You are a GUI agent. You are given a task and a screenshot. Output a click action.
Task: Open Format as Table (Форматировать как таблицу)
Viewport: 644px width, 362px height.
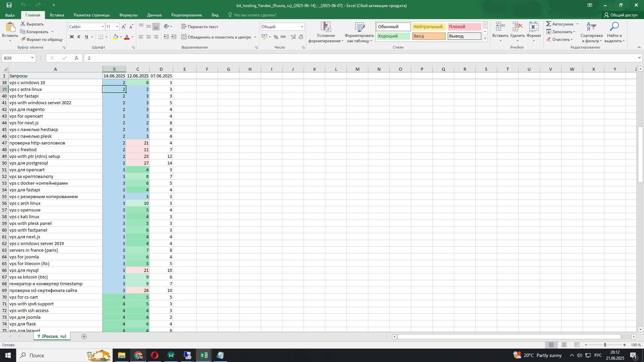pos(359,32)
